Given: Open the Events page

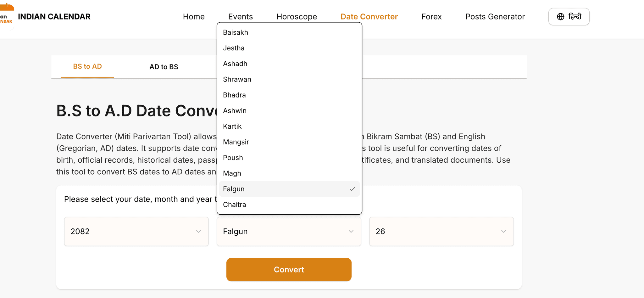Looking at the screenshot, I should click(x=241, y=16).
